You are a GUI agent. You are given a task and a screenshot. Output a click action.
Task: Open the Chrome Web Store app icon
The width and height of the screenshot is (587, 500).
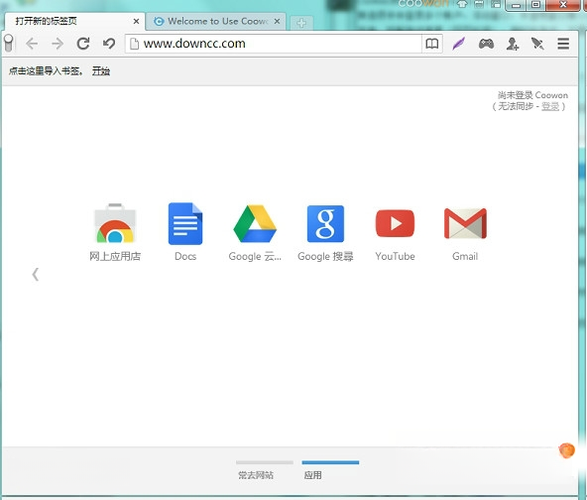pyautogui.click(x=115, y=223)
